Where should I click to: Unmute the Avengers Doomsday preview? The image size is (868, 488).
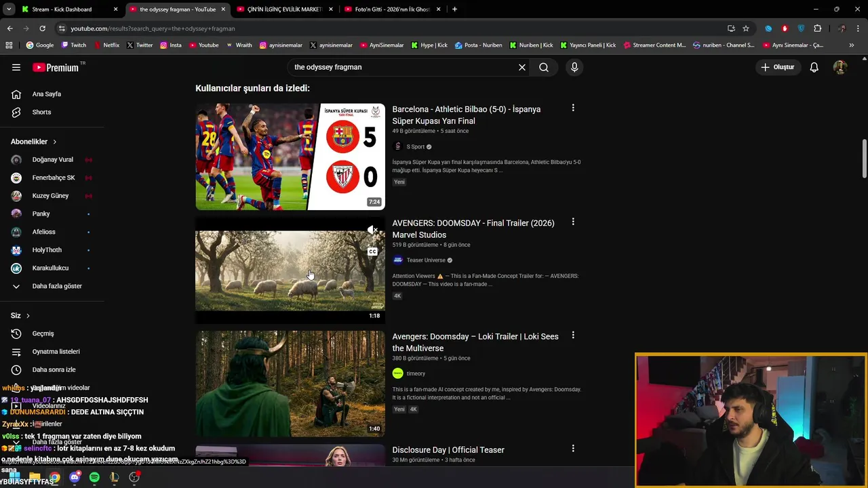[x=372, y=230]
